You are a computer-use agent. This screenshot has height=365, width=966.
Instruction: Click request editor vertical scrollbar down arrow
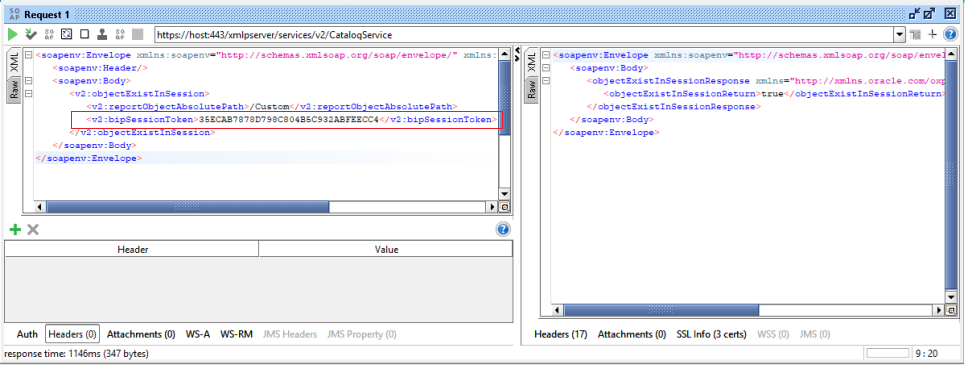[505, 194]
